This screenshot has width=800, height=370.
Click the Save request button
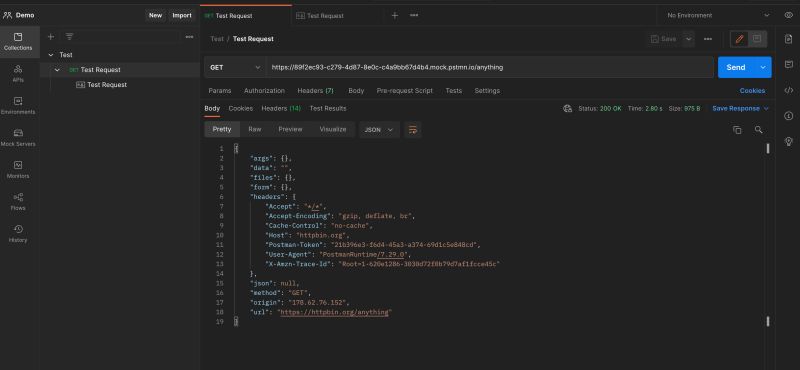[664, 39]
